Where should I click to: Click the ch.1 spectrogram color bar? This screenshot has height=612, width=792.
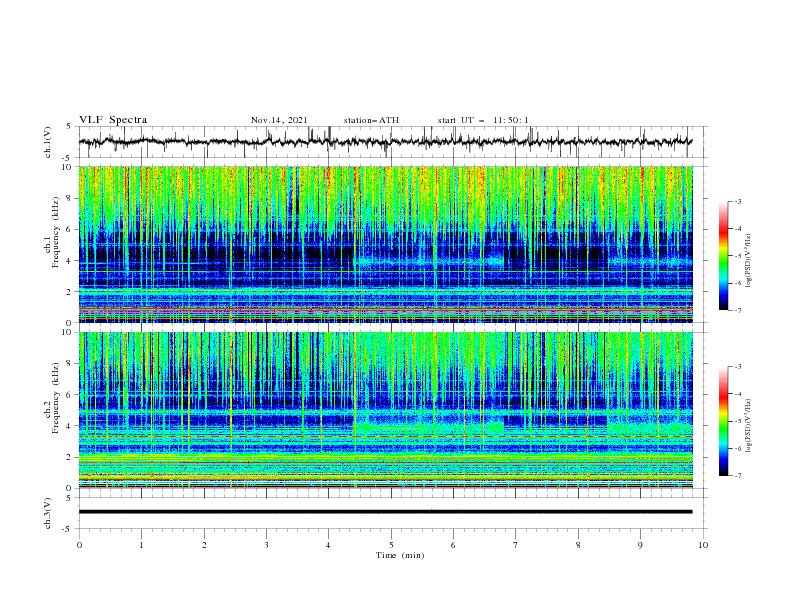point(723,255)
